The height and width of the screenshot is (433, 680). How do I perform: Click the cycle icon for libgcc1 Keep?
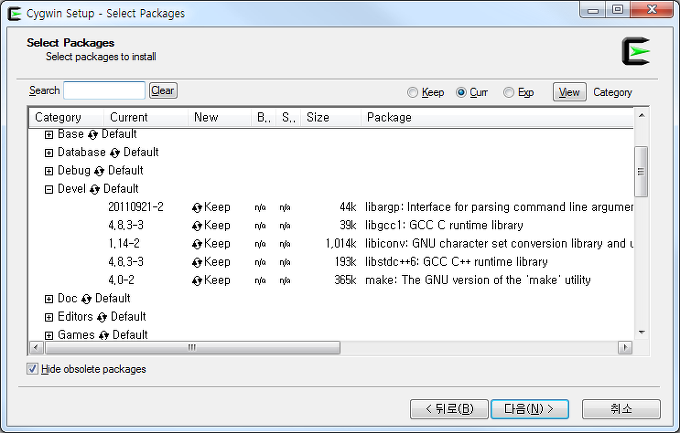(x=197, y=226)
